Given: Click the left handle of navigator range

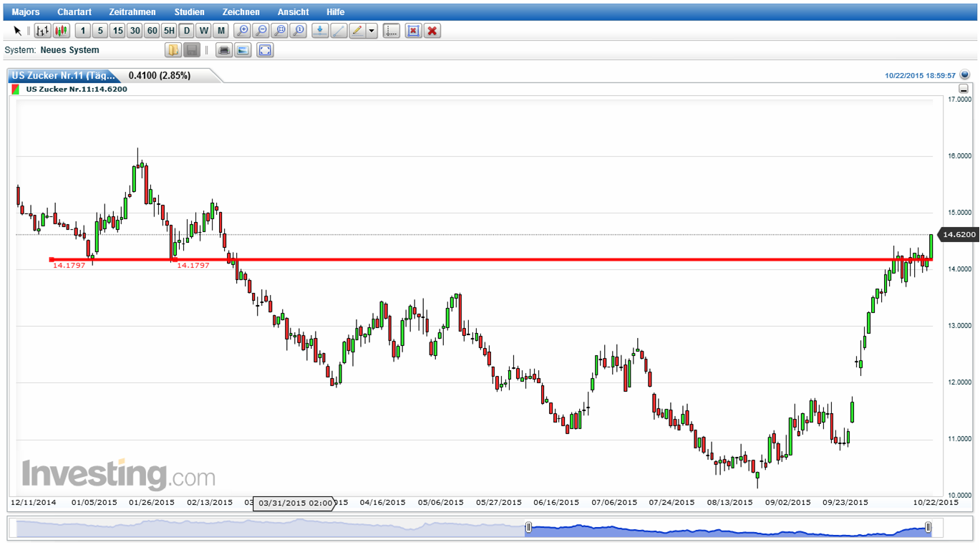Looking at the screenshot, I should 528,528.
